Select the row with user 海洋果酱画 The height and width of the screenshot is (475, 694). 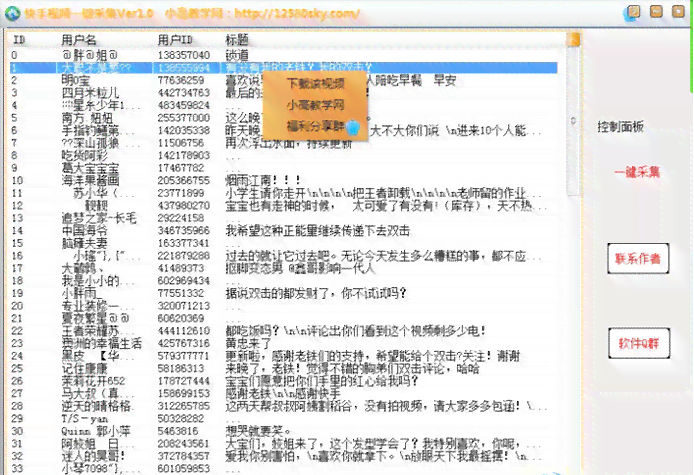click(283, 181)
